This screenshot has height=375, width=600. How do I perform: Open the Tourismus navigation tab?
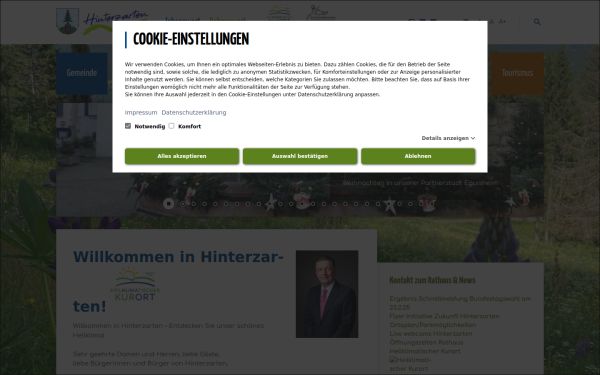pos(517,73)
